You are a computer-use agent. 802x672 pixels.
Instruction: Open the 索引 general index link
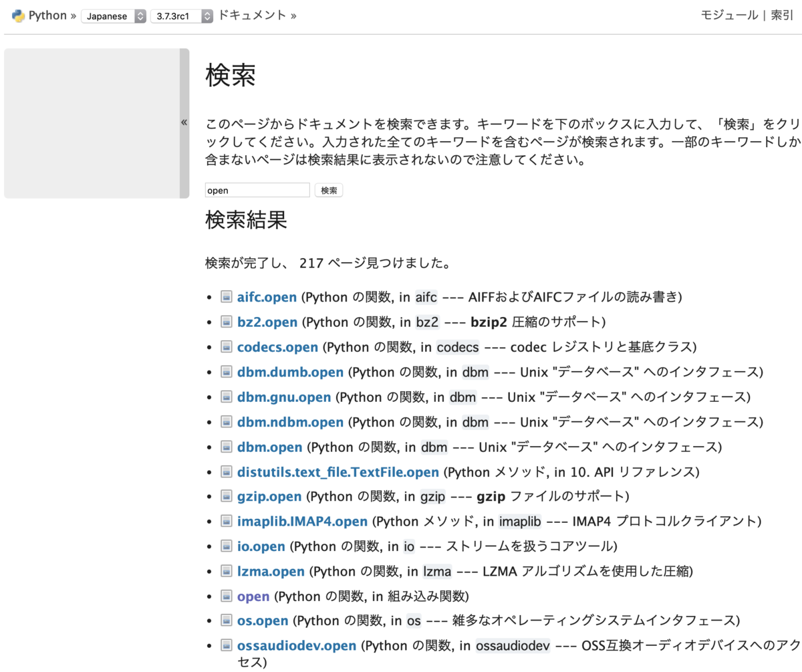pos(782,15)
